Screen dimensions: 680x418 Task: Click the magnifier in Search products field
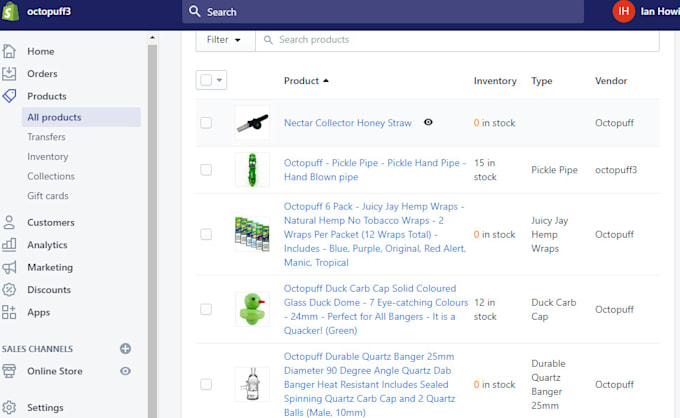tap(268, 40)
